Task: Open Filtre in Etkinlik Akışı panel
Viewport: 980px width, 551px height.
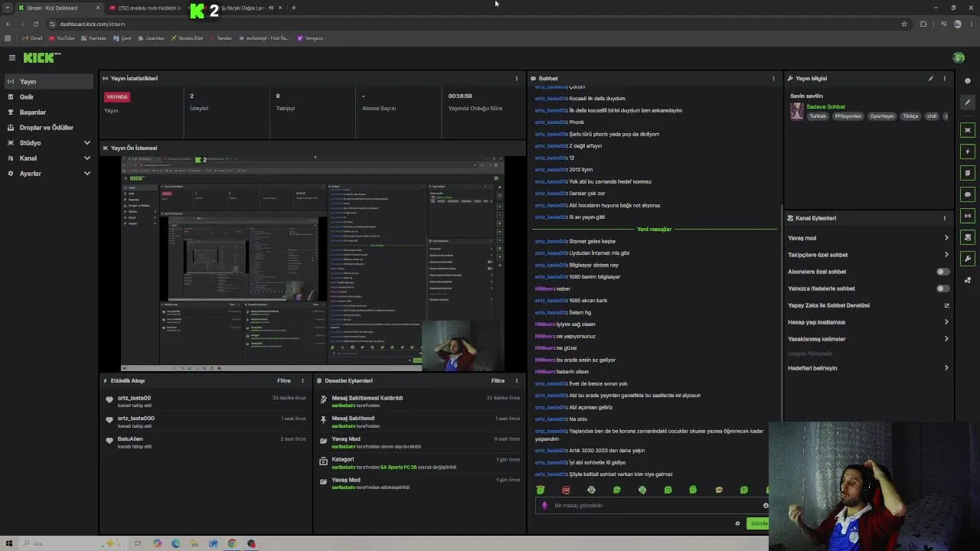Action: pyautogui.click(x=284, y=380)
